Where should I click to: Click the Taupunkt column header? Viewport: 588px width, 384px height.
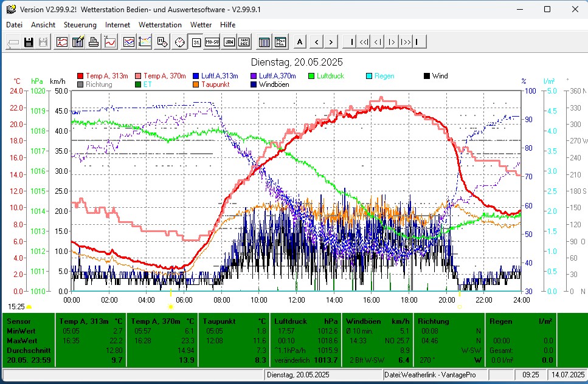point(219,321)
